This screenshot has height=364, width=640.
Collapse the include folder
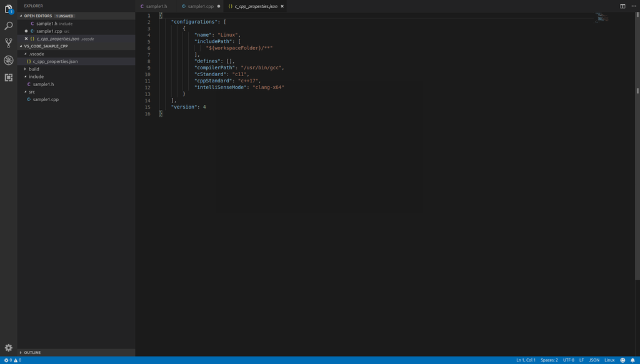(x=76, y=77)
